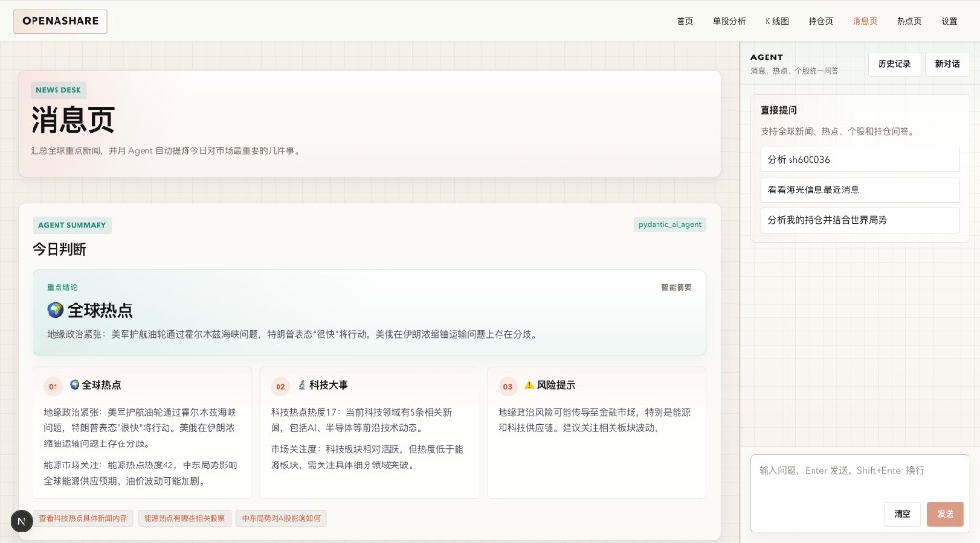Open the 首页 navigation tab
Screen dimensions: 980x543
tap(684, 21)
